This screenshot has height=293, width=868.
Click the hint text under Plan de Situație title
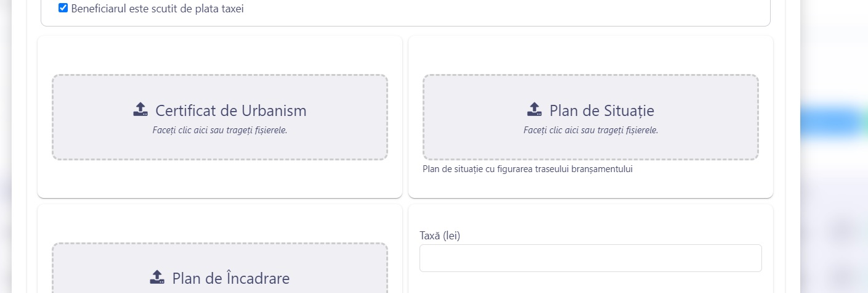click(590, 130)
